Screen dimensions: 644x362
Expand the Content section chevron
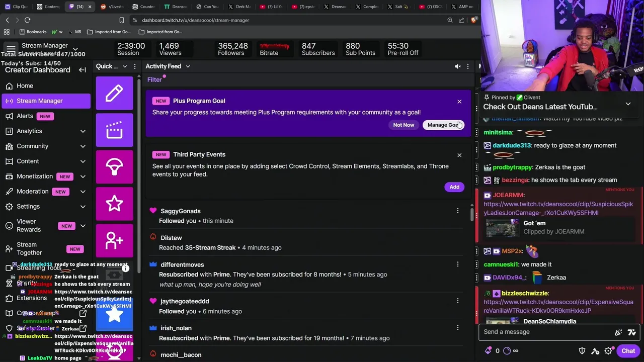83,161
